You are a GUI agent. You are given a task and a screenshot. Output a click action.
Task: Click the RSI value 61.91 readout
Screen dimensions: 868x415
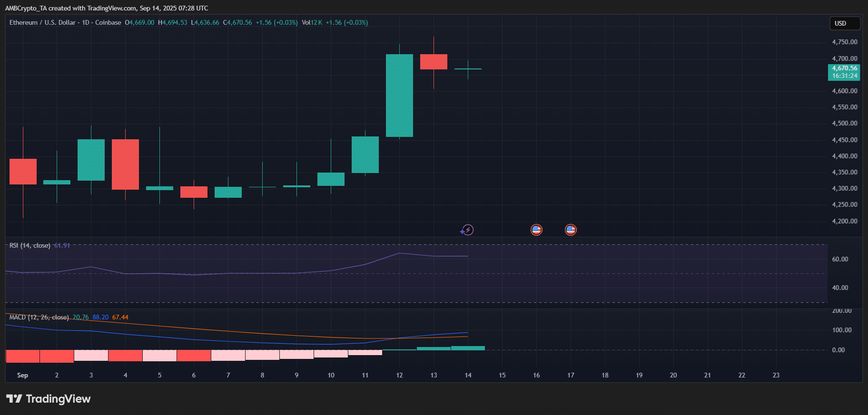click(x=62, y=246)
